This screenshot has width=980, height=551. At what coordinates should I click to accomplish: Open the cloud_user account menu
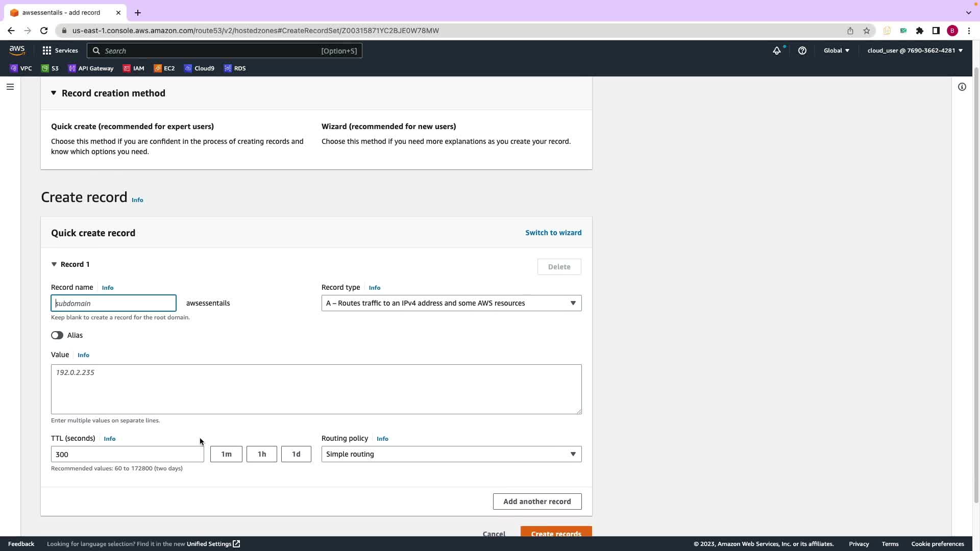(914, 51)
